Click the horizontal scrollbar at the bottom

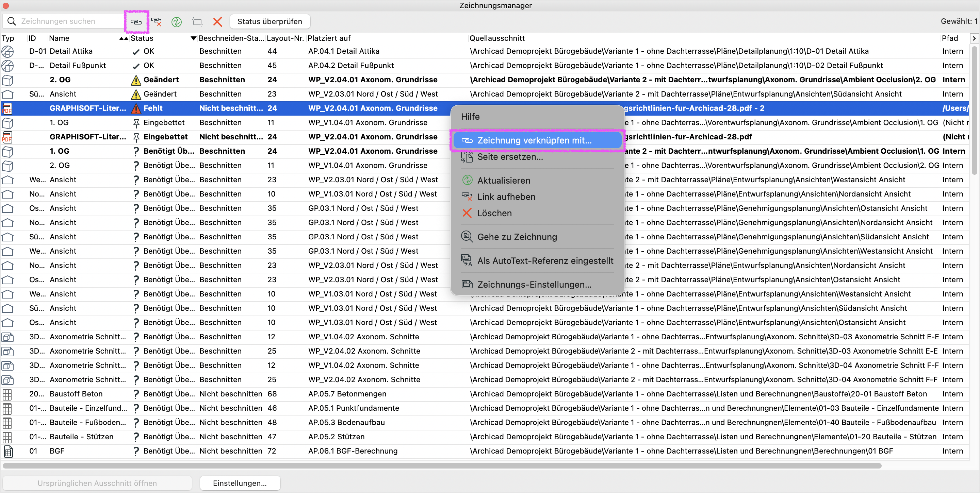pos(442,466)
